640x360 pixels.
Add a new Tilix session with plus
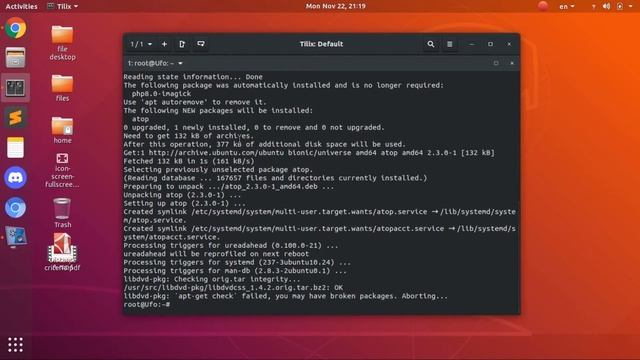click(164, 44)
